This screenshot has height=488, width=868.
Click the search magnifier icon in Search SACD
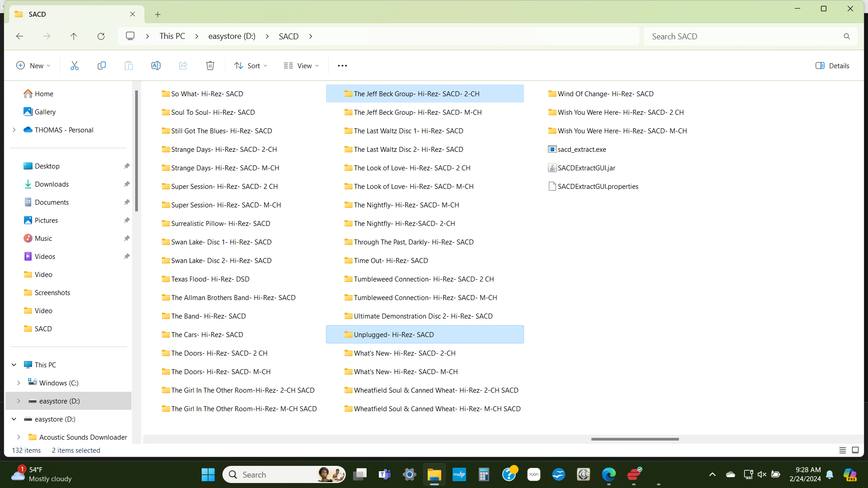pos(847,36)
